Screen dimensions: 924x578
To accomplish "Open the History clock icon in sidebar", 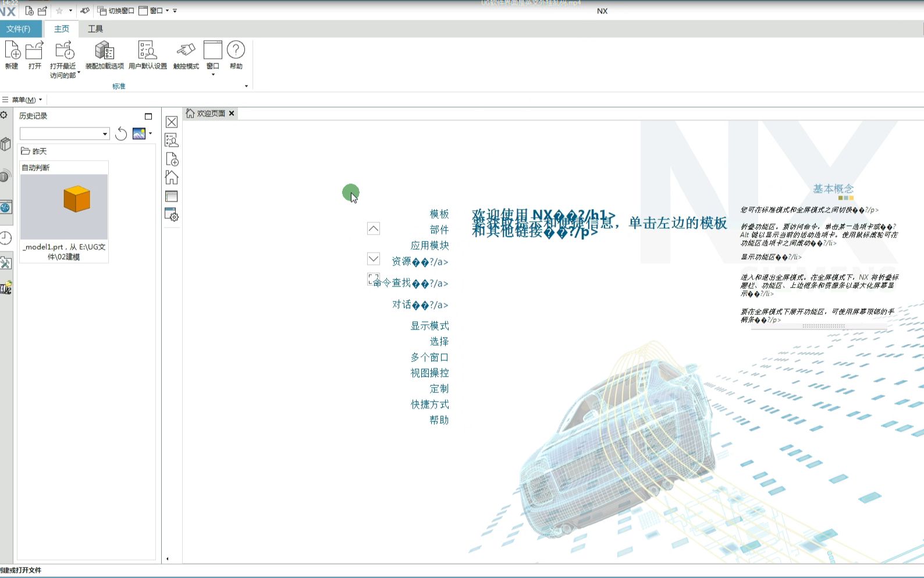I will (x=5, y=238).
